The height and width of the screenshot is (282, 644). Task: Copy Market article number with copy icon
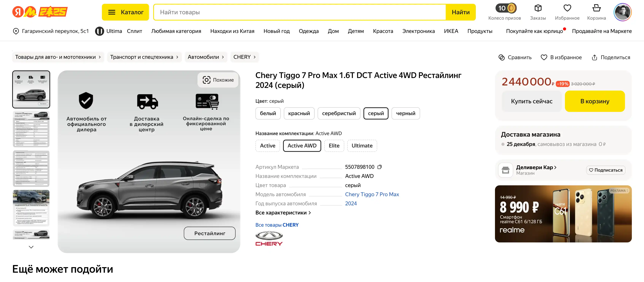[379, 167]
